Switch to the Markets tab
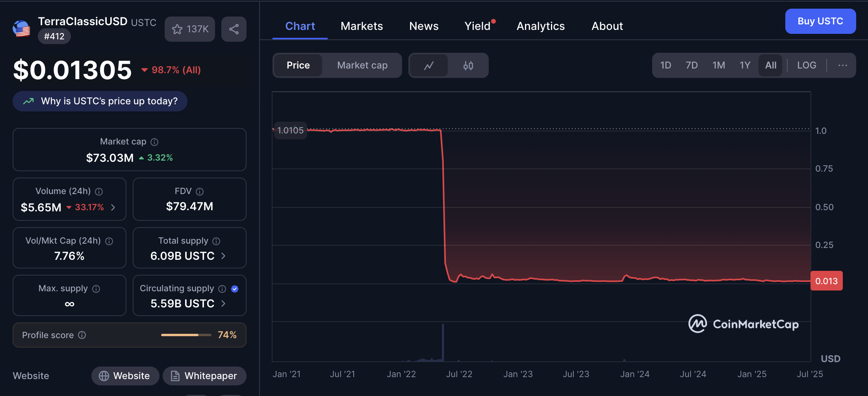Viewport: 868px width, 396px height. [362, 26]
